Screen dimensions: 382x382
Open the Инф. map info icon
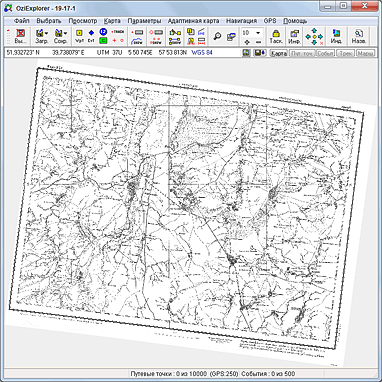point(294,37)
